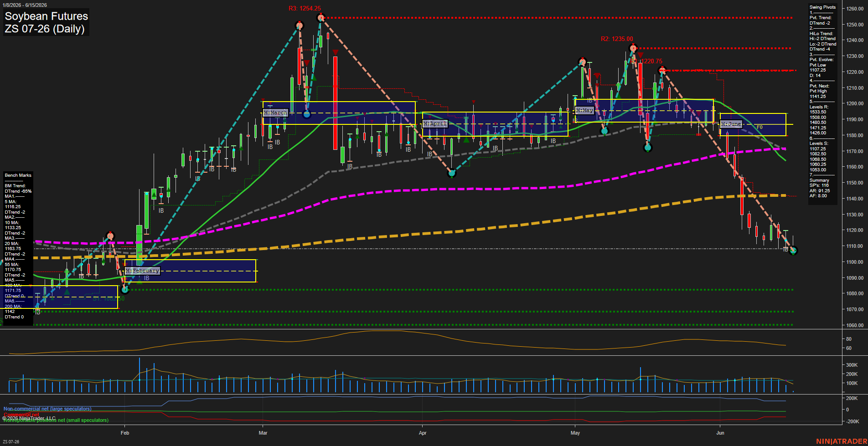
Task: Click the 200 MA value 1142
Action: [10, 312]
